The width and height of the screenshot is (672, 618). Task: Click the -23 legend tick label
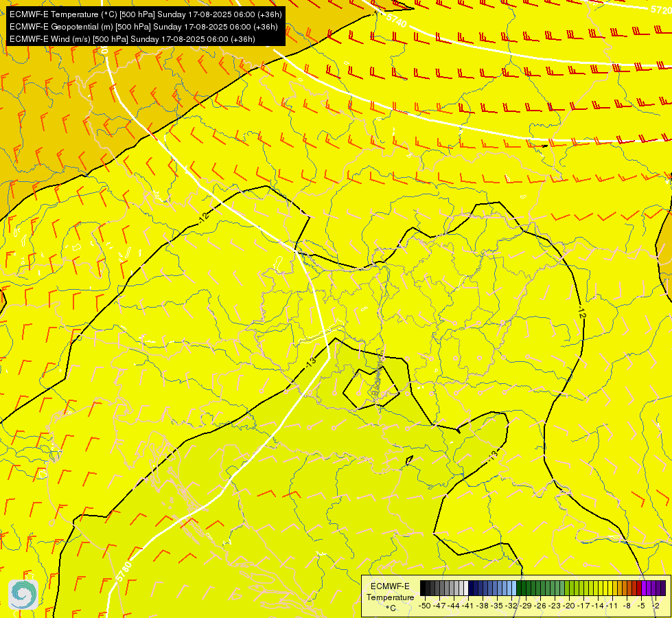pyautogui.click(x=555, y=606)
